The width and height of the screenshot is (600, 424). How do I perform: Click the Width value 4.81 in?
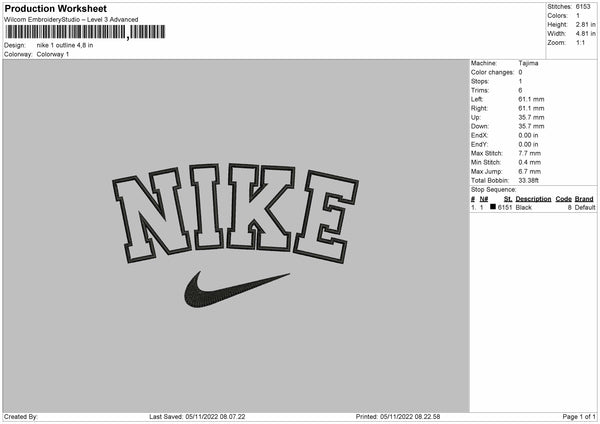[x=585, y=34]
